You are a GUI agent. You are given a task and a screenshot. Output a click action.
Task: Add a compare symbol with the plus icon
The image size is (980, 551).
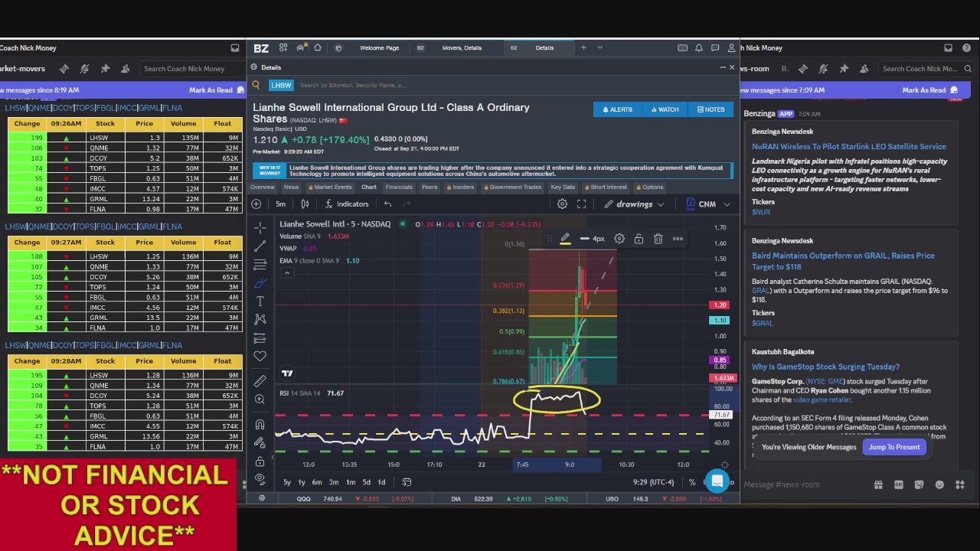tap(256, 204)
